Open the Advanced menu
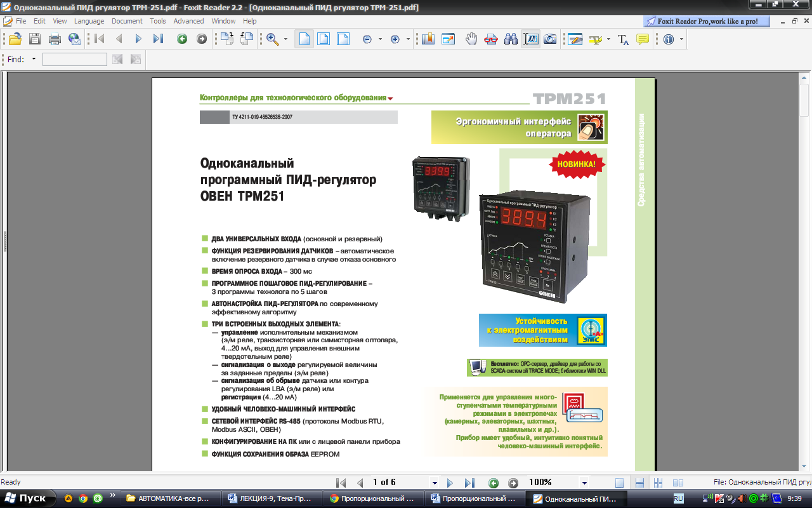 point(189,21)
